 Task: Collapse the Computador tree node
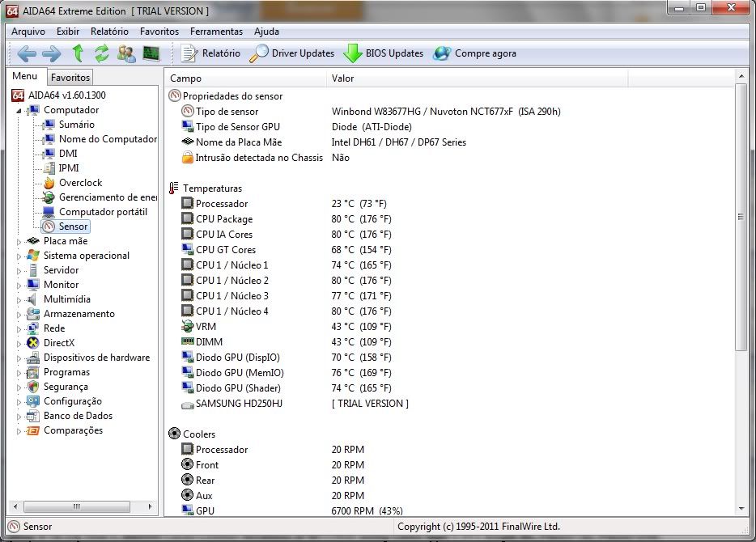19,111
